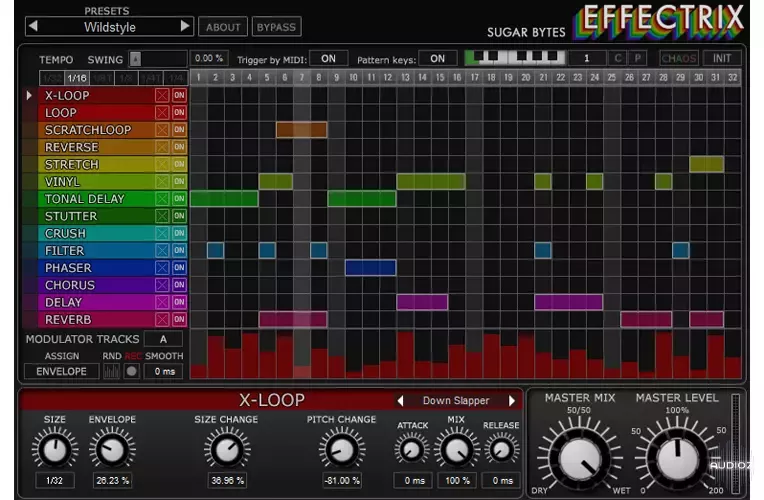The height and width of the screenshot is (500, 764).
Task: Clear the PHASER track with X icon
Action: point(162,268)
